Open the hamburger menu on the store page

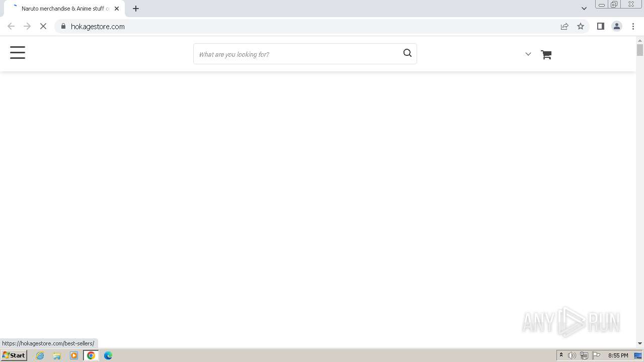coord(18,53)
